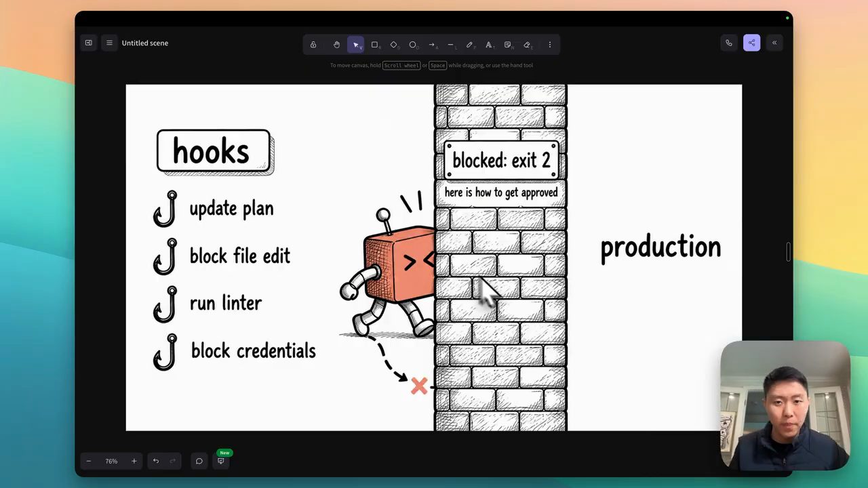Screen dimensions: 868x488
Task: Open the Share dialog
Action: (x=751, y=43)
